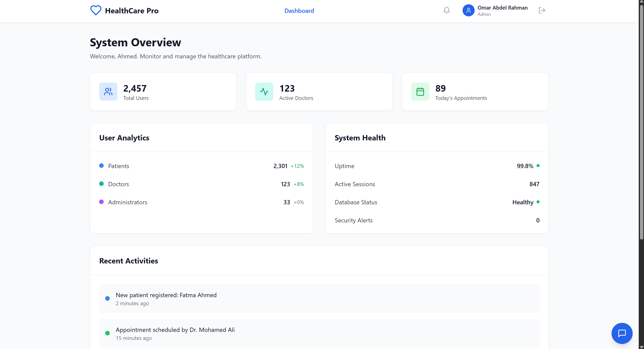The image size is (644, 349).
Task: Click the Omar Abdel Rahman profile name
Action: pyautogui.click(x=502, y=8)
